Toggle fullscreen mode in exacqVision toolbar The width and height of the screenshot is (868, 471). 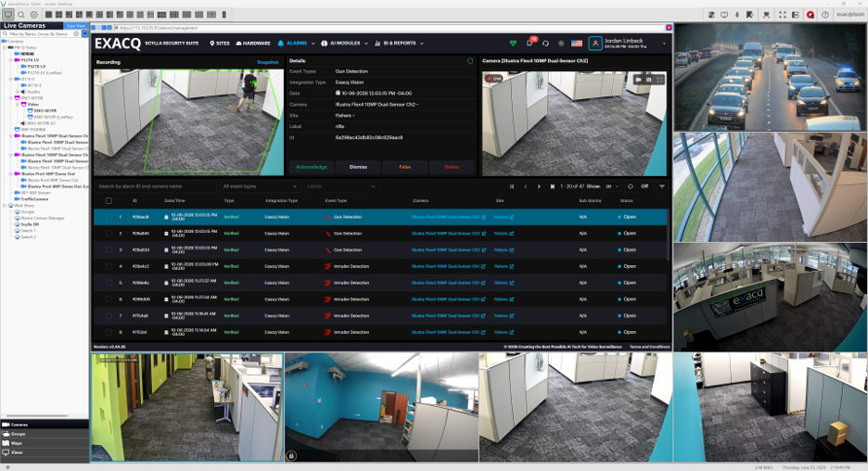(782, 15)
